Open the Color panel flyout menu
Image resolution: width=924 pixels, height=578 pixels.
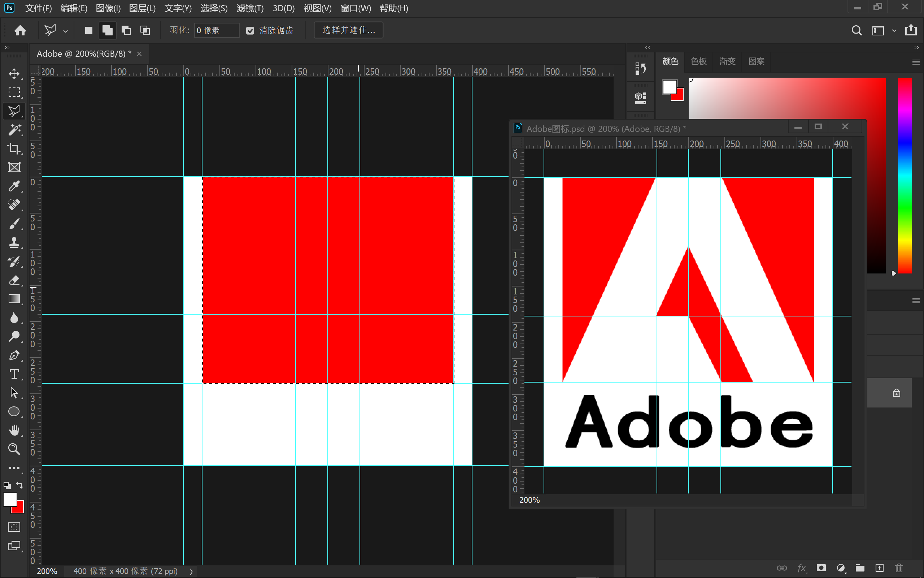[x=916, y=62]
